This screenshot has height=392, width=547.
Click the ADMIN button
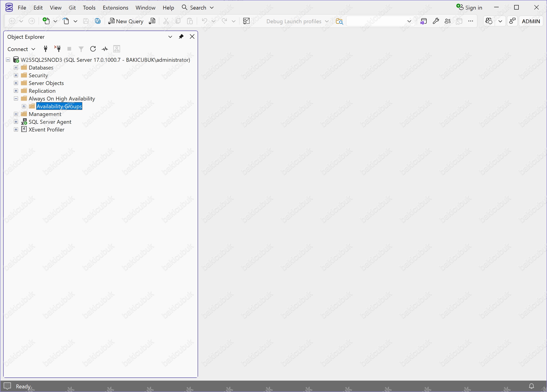pyautogui.click(x=531, y=21)
